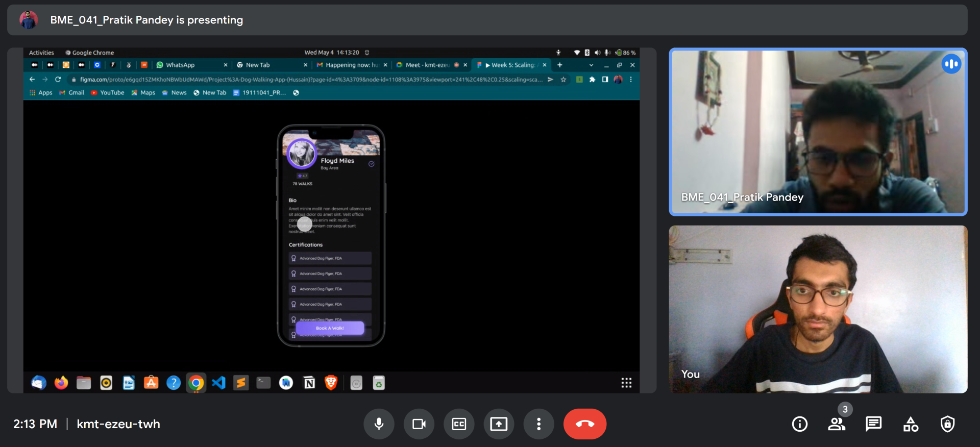Close the WhatsApp tab
980x447 pixels.
click(226, 65)
